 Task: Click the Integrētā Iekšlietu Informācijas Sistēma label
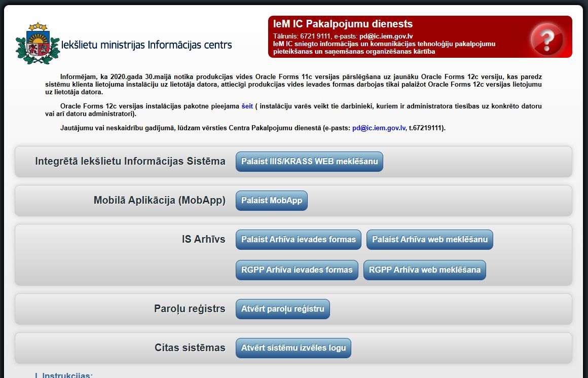point(130,161)
